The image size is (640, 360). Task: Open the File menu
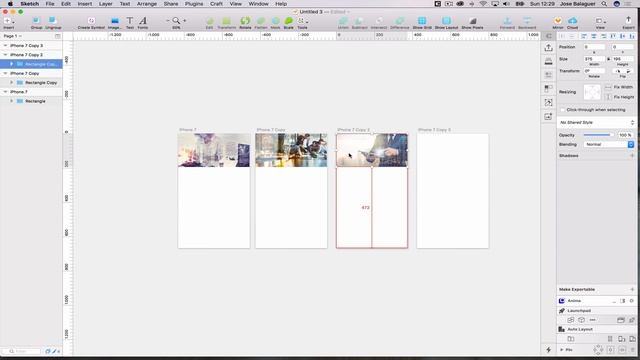(50, 4)
